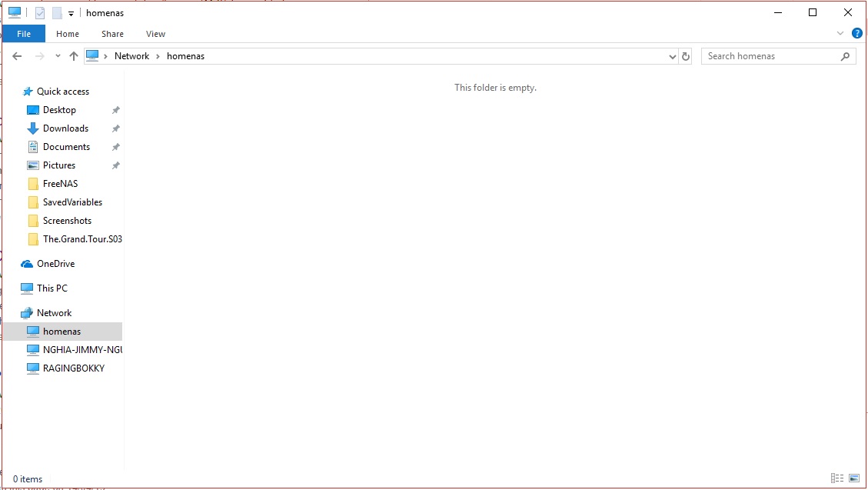Click the pin icon beside Desktop

(x=115, y=110)
